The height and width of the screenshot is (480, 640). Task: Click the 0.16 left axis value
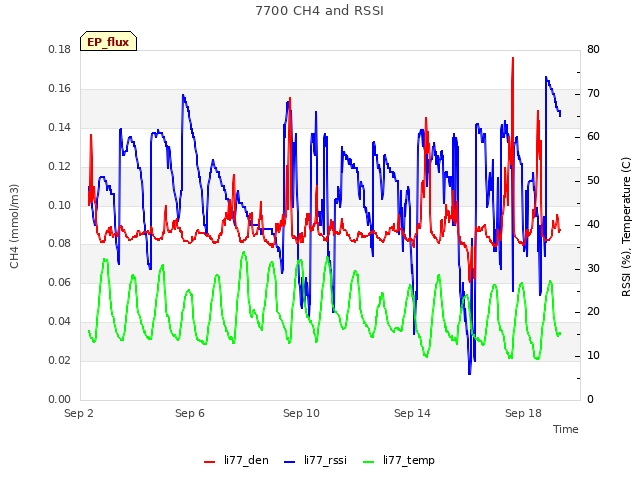coord(60,89)
